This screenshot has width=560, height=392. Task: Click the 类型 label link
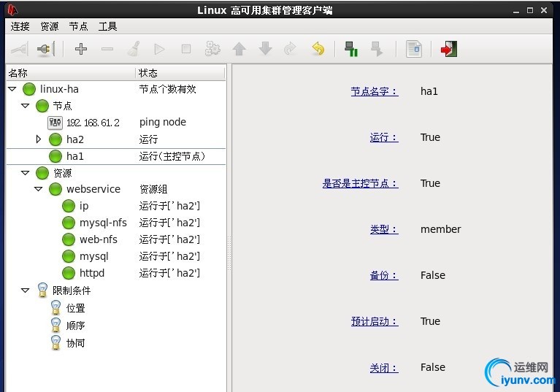point(384,229)
